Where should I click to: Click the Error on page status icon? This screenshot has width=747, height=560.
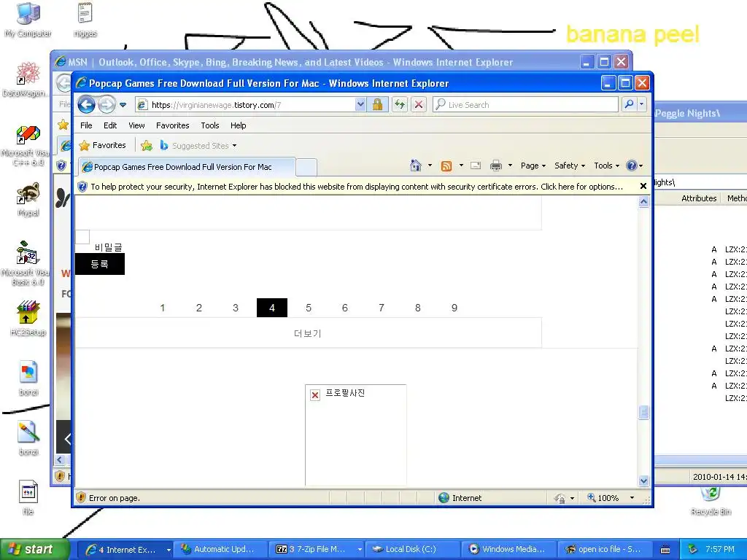81,497
